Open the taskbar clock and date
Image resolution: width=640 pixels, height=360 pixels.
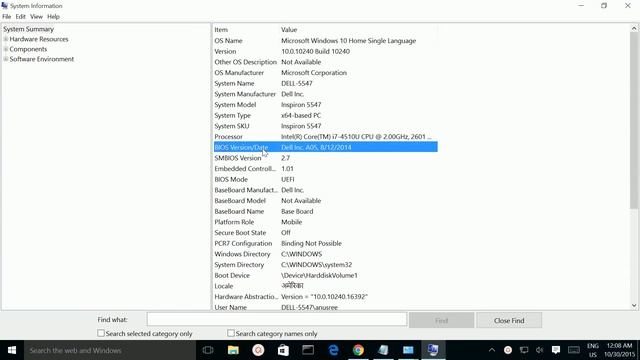[619, 350]
